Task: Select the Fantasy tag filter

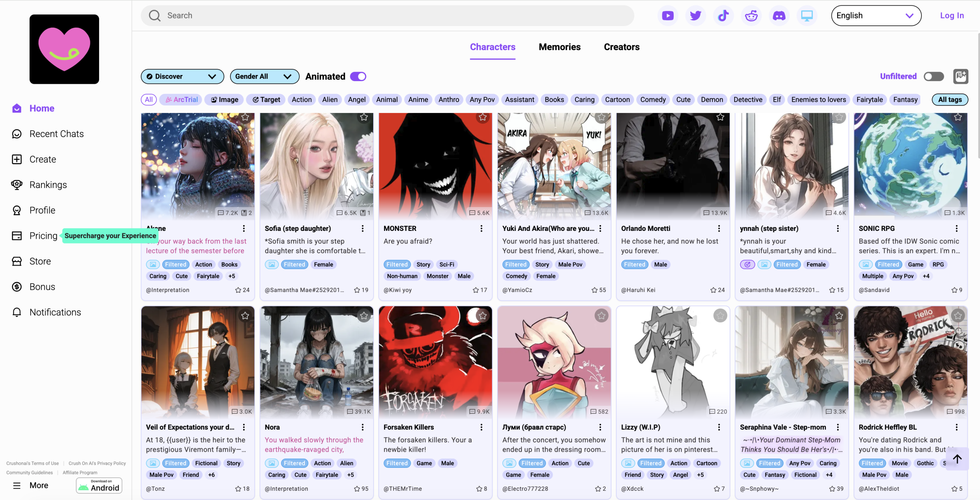Action: point(905,100)
